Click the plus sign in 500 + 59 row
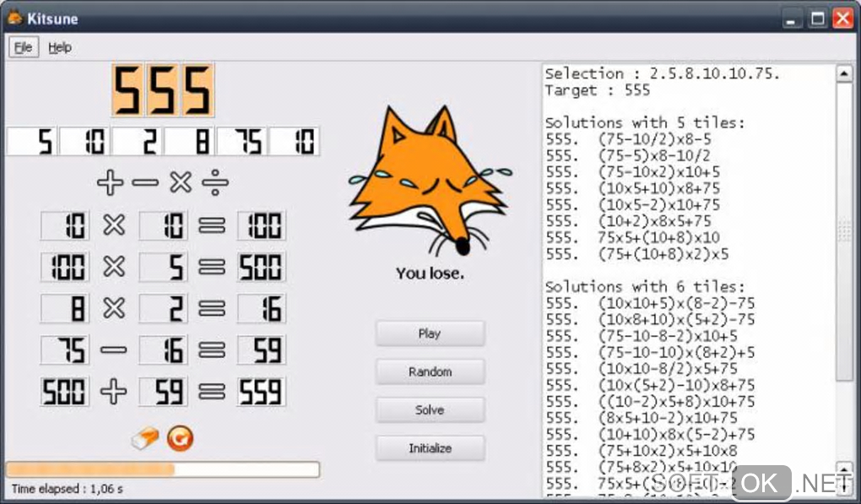861x504 pixels. [114, 392]
